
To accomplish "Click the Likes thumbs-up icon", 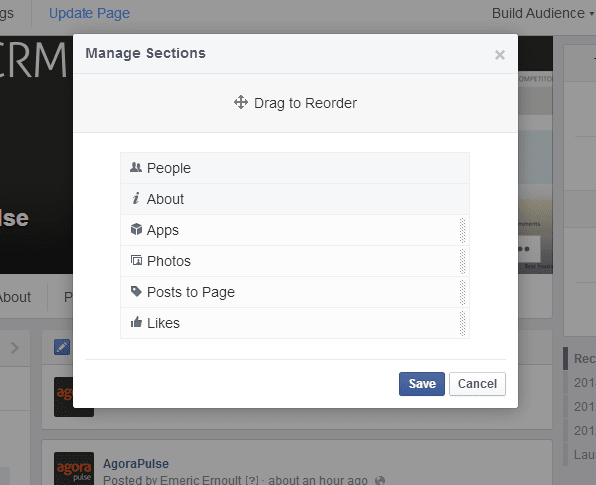I will pyautogui.click(x=136, y=322).
